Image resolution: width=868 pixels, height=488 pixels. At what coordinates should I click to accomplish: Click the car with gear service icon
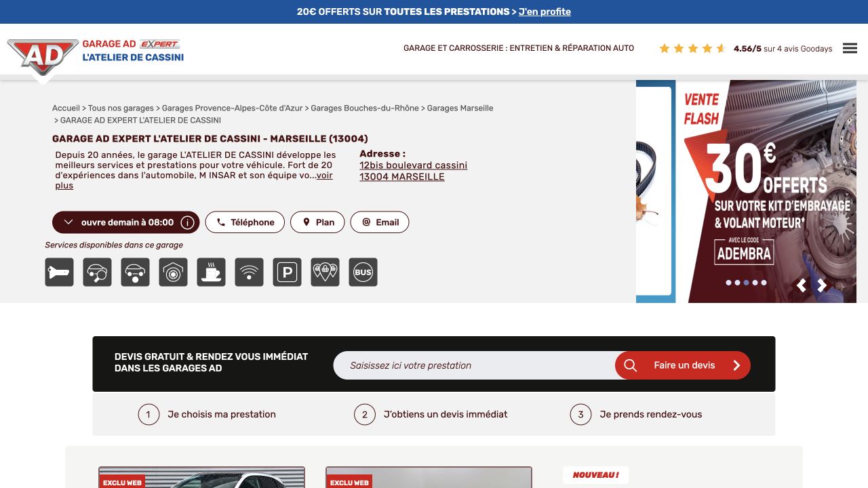coord(136,272)
